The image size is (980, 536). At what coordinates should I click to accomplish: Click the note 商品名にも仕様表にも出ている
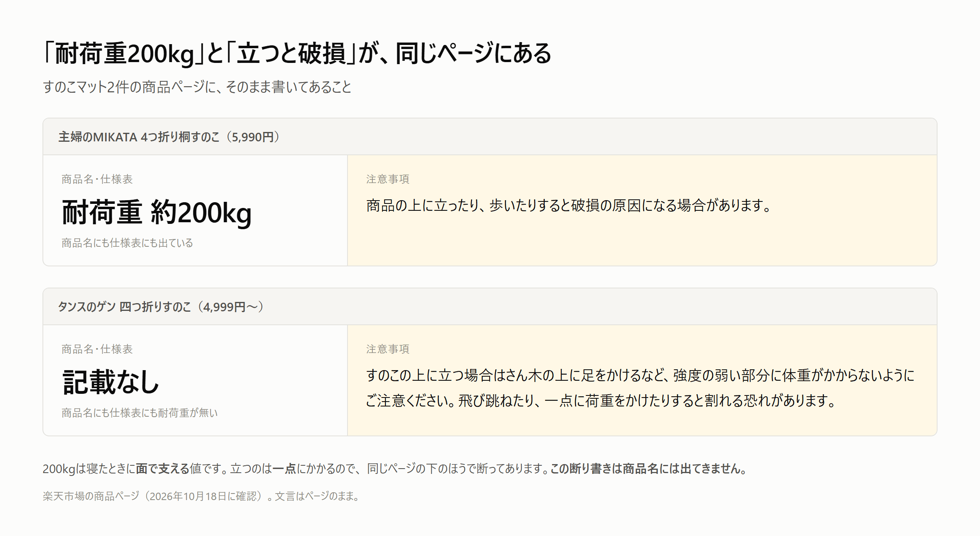[127, 243]
